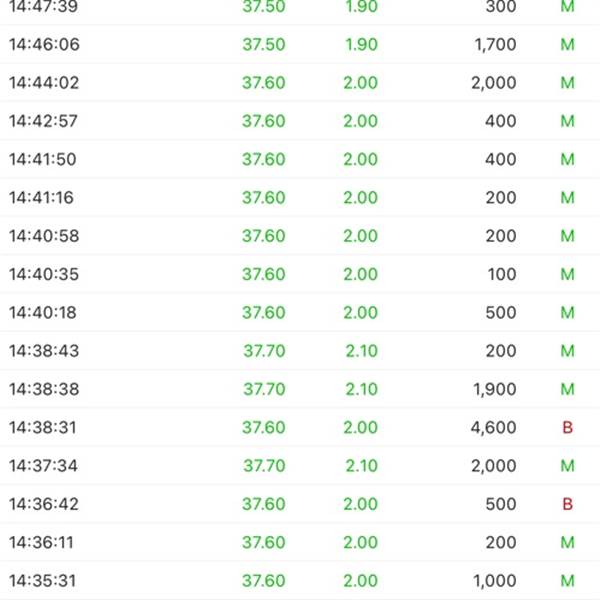Click the green M marker at 14:35:31
This screenshot has height=600, width=600.
point(567,580)
